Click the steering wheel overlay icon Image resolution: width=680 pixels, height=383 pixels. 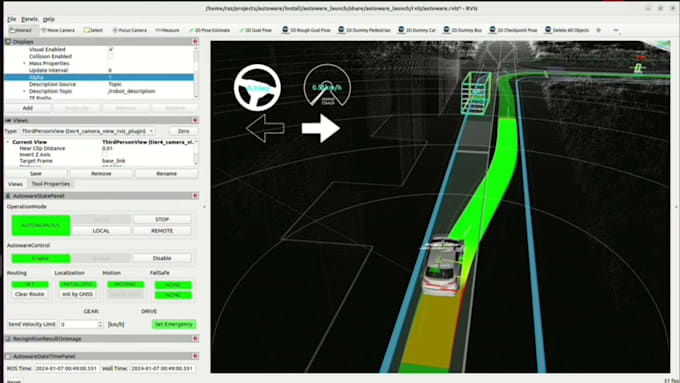(258, 88)
